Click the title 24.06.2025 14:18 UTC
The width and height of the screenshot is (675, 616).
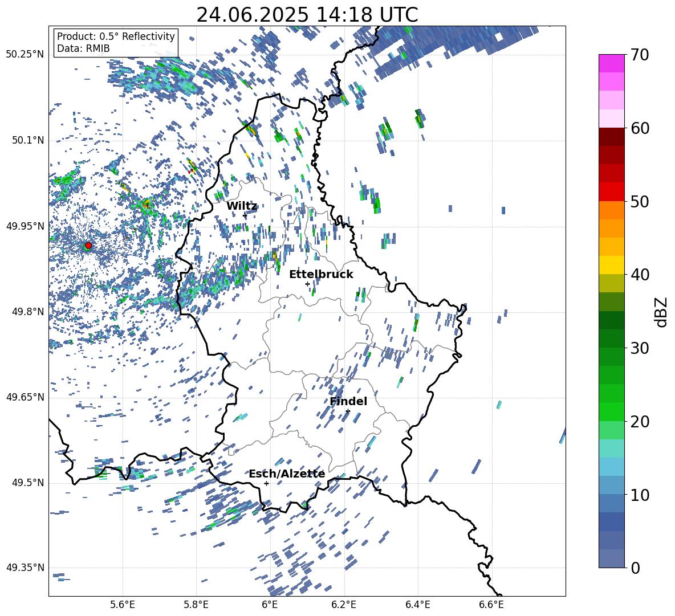click(307, 15)
